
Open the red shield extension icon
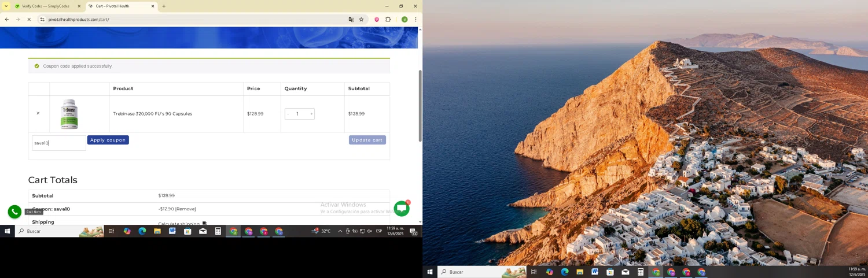[376, 20]
